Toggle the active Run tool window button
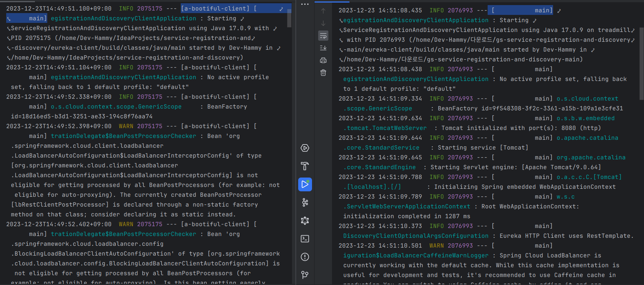 (305, 184)
